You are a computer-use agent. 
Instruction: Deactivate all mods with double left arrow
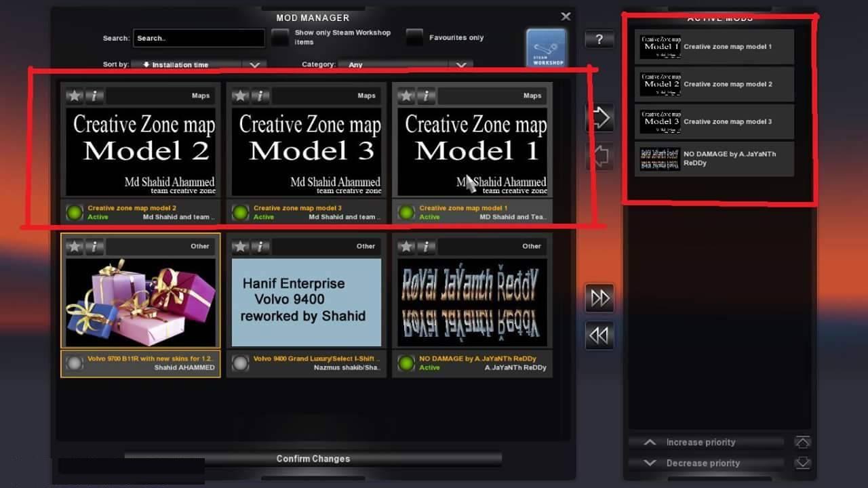click(x=599, y=336)
